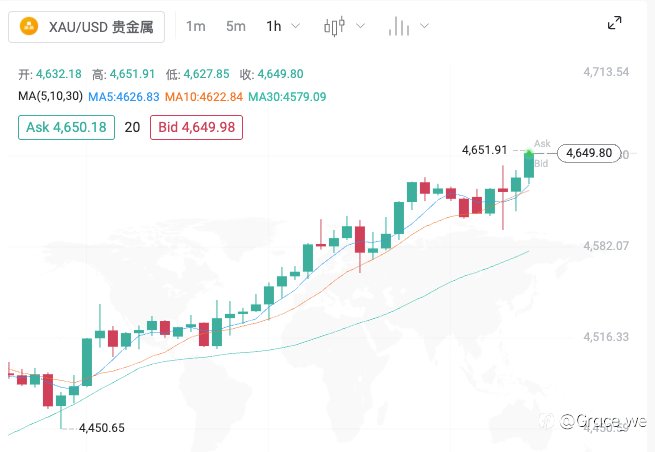
Task: Click the Ask 4,650.18 button
Action: (66, 127)
